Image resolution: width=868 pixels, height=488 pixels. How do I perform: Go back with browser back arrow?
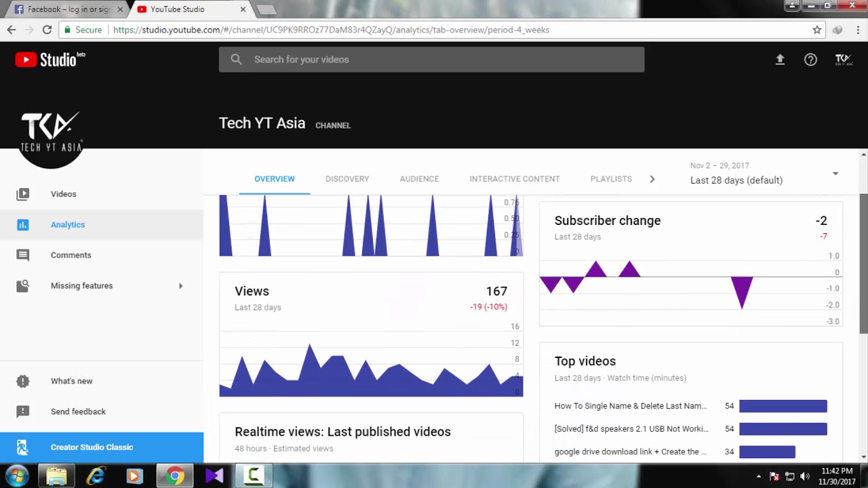coord(12,30)
